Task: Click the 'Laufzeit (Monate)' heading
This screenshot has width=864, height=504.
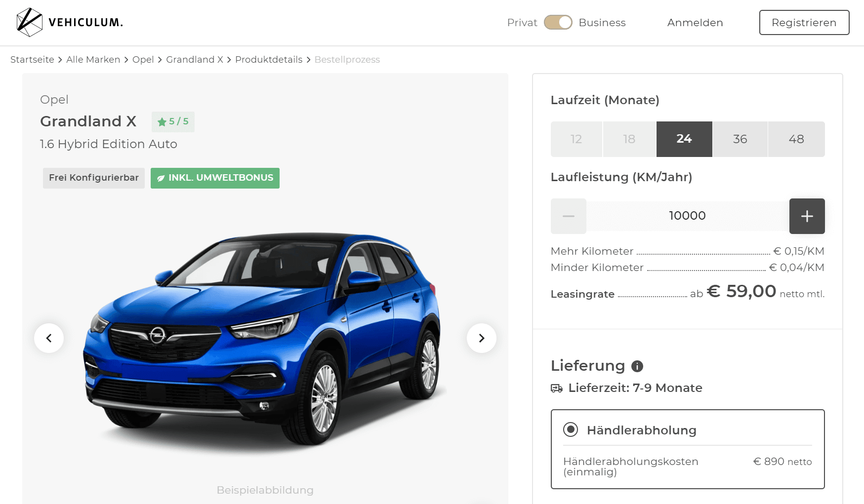Action: [605, 100]
